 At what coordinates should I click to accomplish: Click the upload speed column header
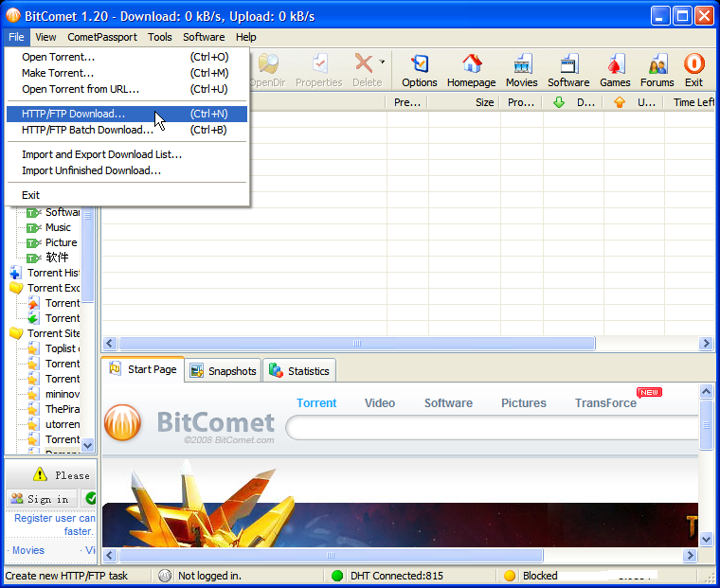click(634, 102)
